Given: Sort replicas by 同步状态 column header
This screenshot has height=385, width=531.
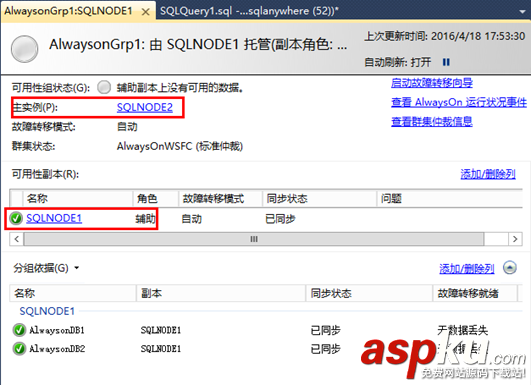Looking at the screenshot, I should (x=320, y=198).
